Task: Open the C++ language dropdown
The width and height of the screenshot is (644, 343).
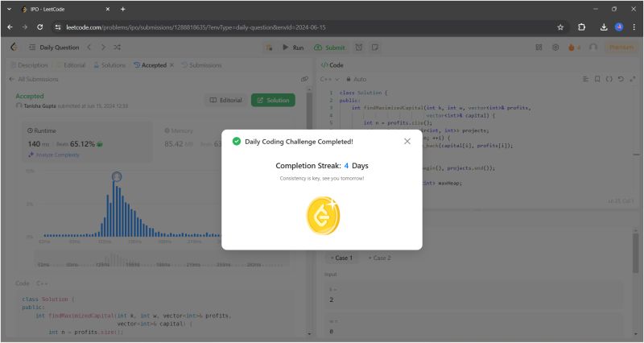Action: (x=330, y=79)
